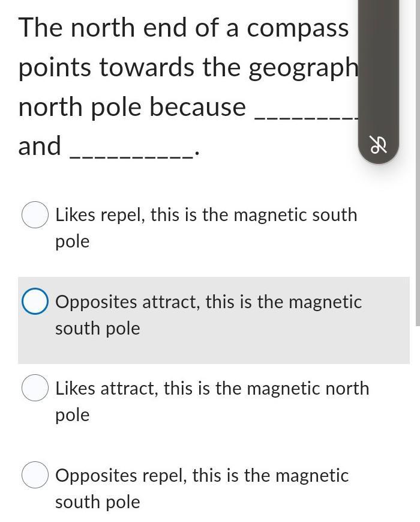Choose the 'Opposites attract' radio button
This screenshot has width=420, height=522.
[x=35, y=302]
